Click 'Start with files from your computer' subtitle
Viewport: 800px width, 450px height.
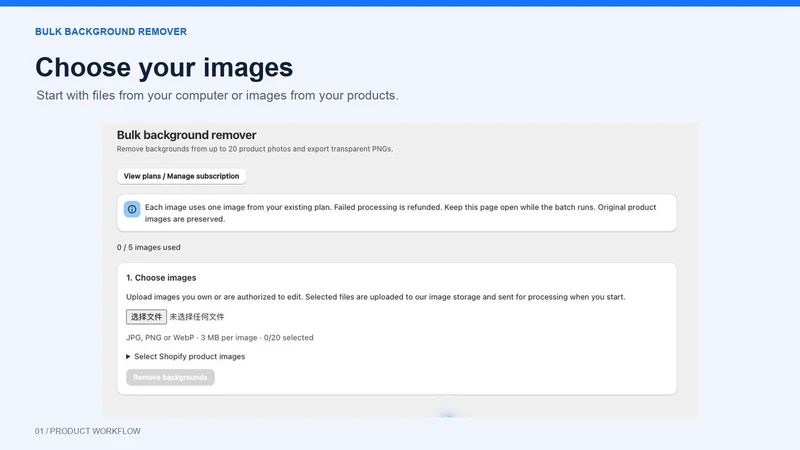coord(217,96)
